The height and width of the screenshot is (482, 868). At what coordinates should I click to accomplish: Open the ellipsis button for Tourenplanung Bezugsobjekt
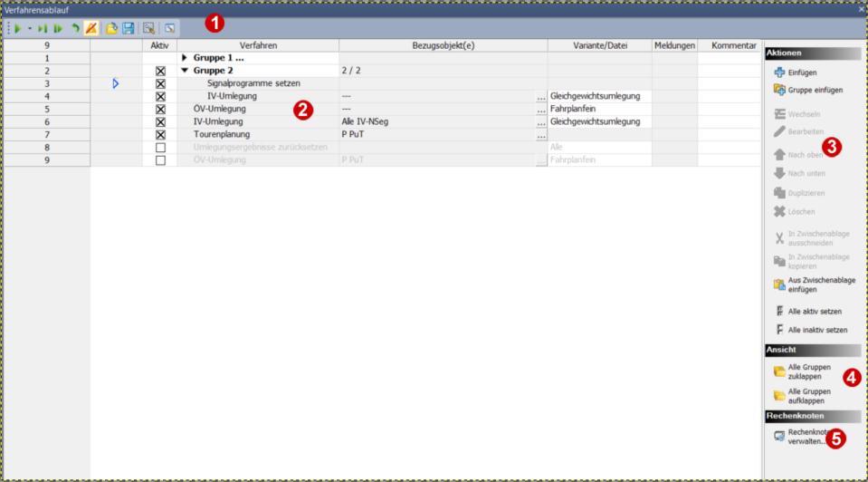coord(541,135)
